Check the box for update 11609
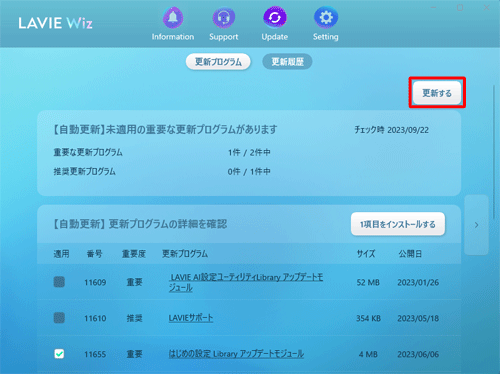The width and height of the screenshot is (500, 374). pyautogui.click(x=59, y=282)
